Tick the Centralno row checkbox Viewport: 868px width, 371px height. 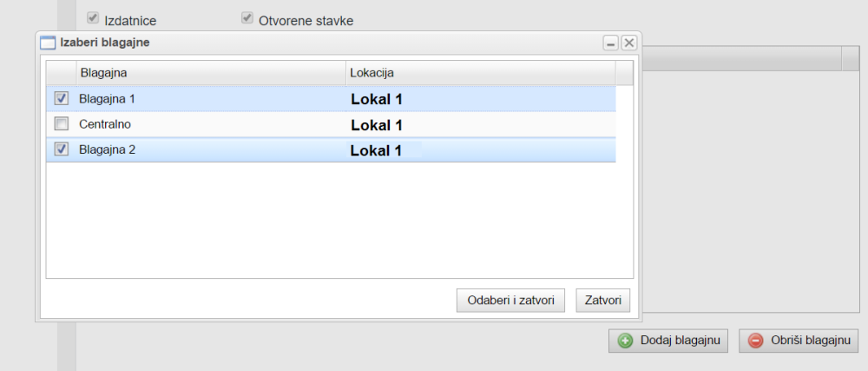(62, 124)
